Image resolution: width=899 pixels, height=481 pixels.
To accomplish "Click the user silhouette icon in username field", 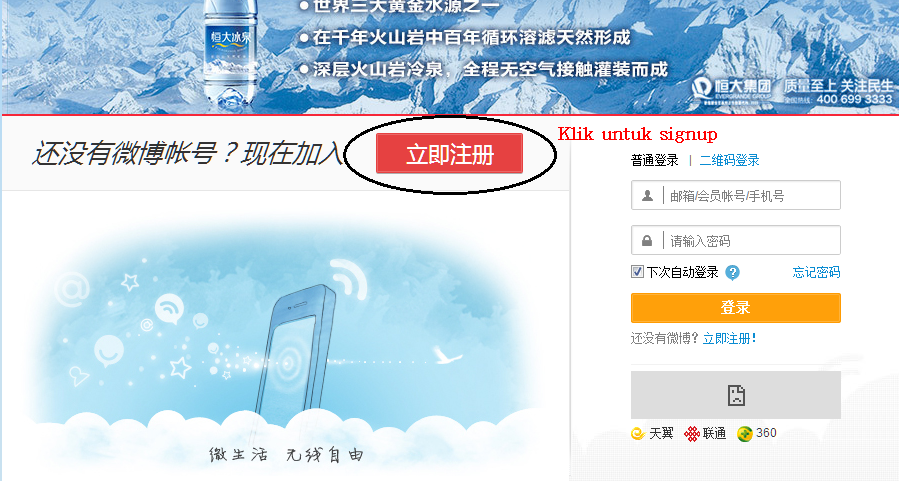I will (x=647, y=195).
